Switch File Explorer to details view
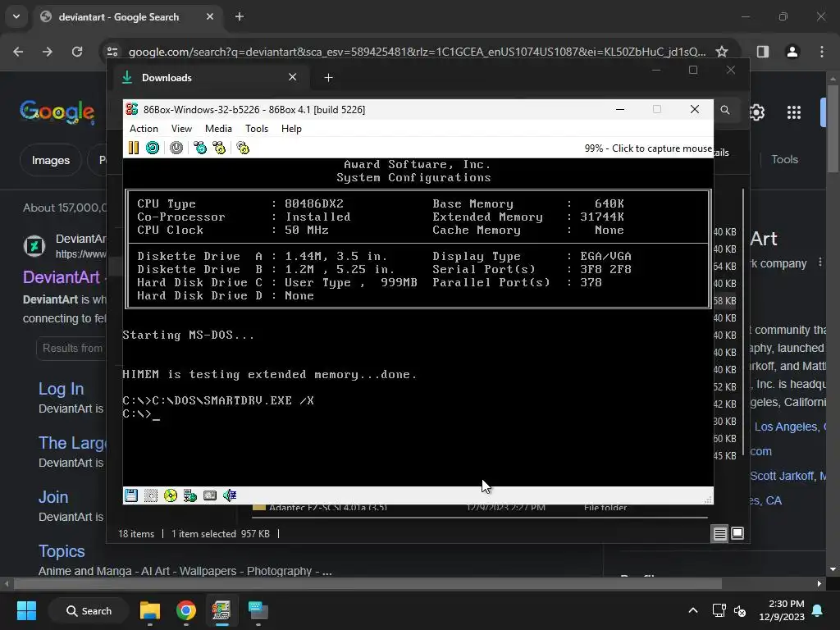 point(720,533)
